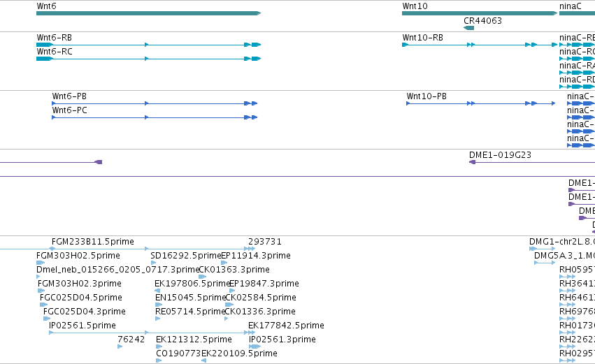
Task: Select EST FGC025D04.3prime
Action: (84, 312)
